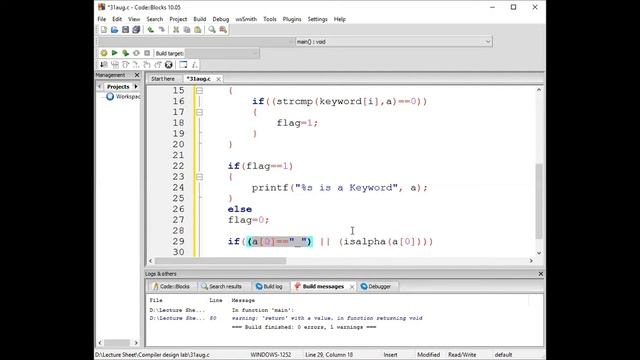This screenshot has width=640, height=360.
Task: Open a file using the folder icon
Action: pos(115,30)
